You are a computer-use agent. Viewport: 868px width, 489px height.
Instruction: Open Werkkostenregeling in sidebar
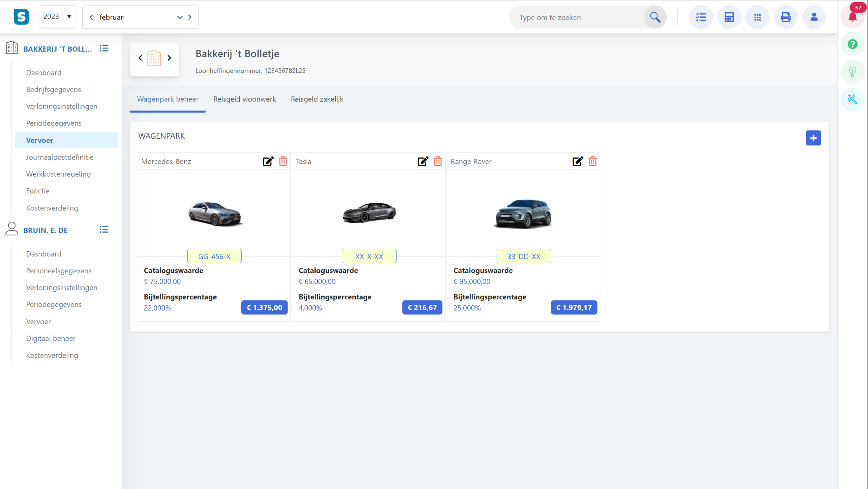click(59, 174)
